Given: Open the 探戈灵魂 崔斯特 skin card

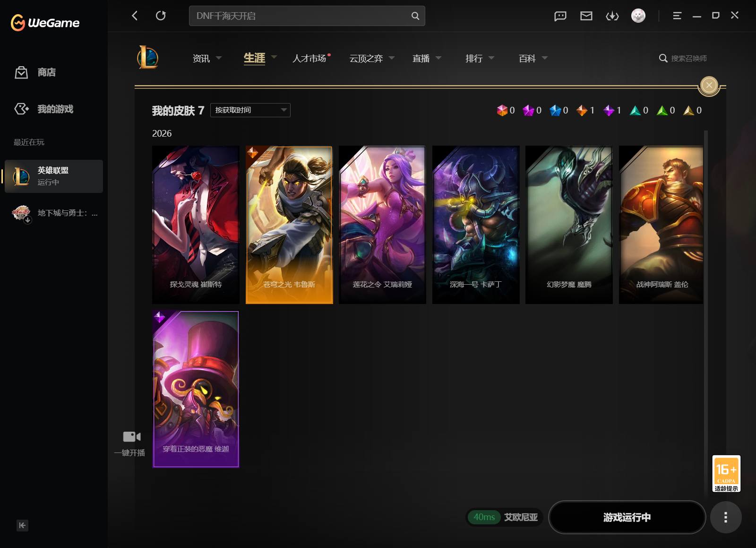Looking at the screenshot, I should pos(196,225).
